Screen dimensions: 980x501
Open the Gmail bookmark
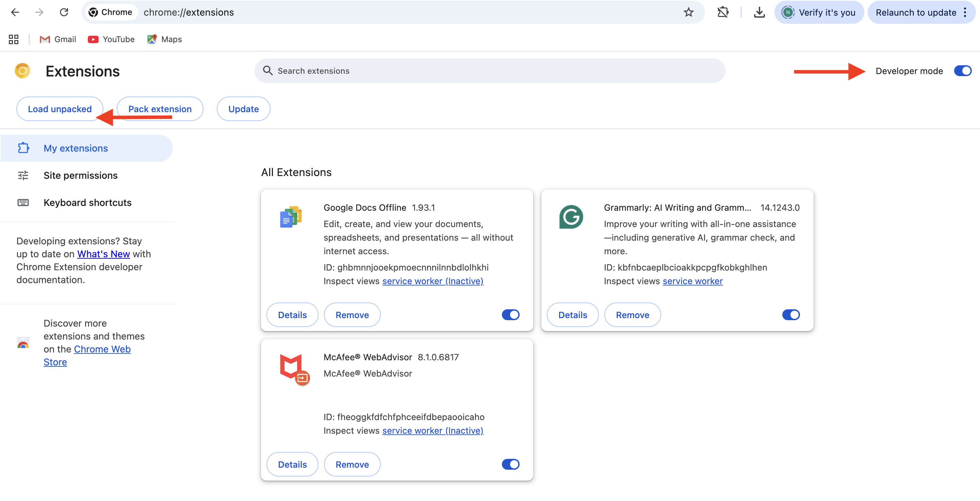[x=58, y=39]
